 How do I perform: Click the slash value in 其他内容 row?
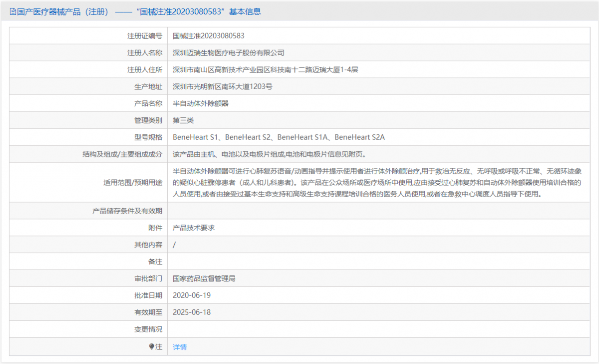point(174,245)
